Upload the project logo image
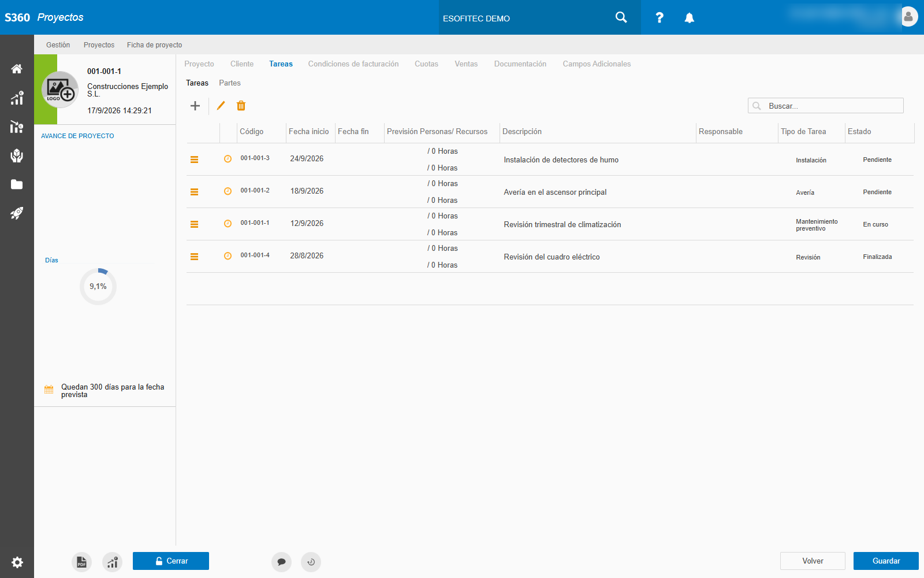The image size is (924, 578). click(59, 90)
